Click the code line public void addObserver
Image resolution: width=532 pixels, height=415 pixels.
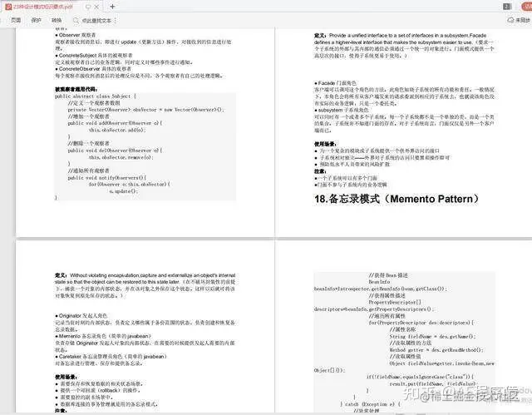(115, 123)
